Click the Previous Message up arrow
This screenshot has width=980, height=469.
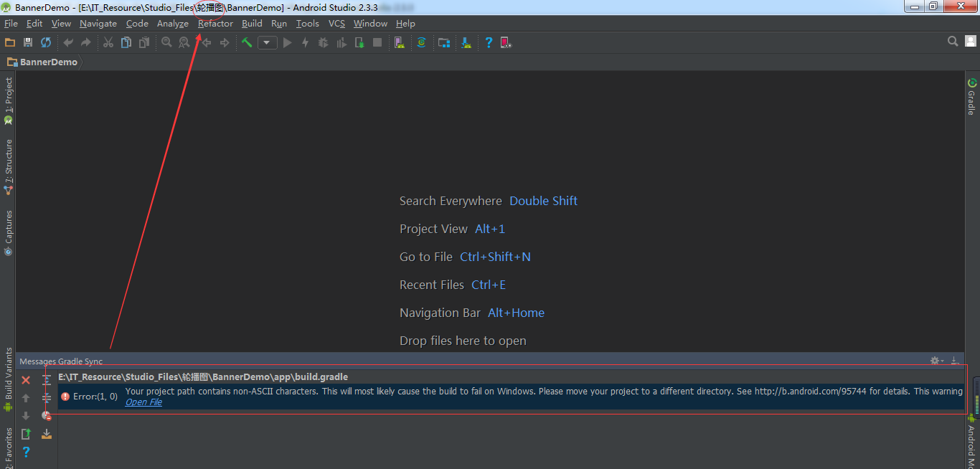click(x=26, y=398)
